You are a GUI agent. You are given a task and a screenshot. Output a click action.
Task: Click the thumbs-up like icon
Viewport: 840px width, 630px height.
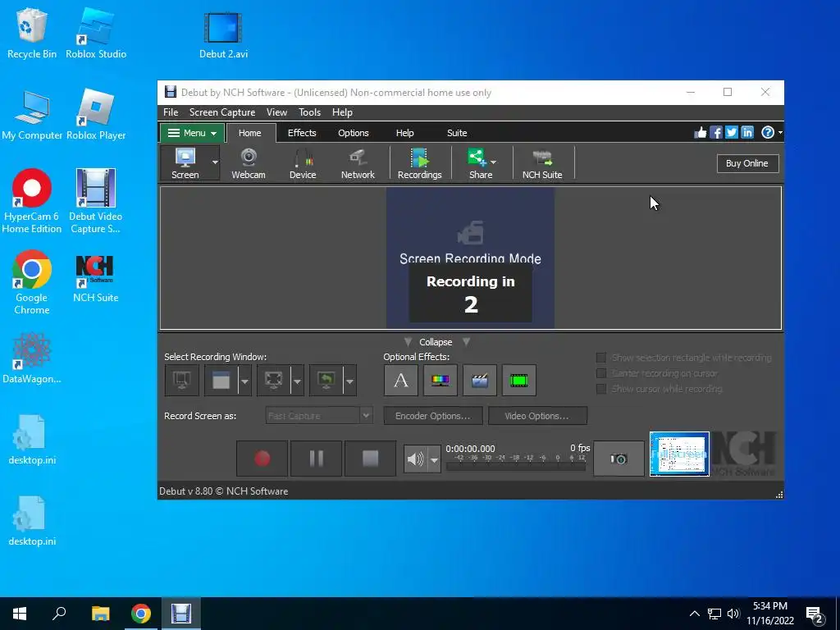coord(701,132)
